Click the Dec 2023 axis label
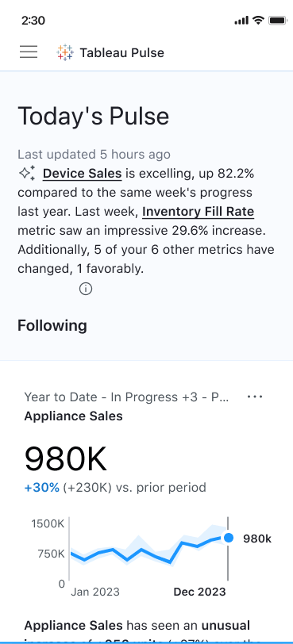 coord(199,592)
